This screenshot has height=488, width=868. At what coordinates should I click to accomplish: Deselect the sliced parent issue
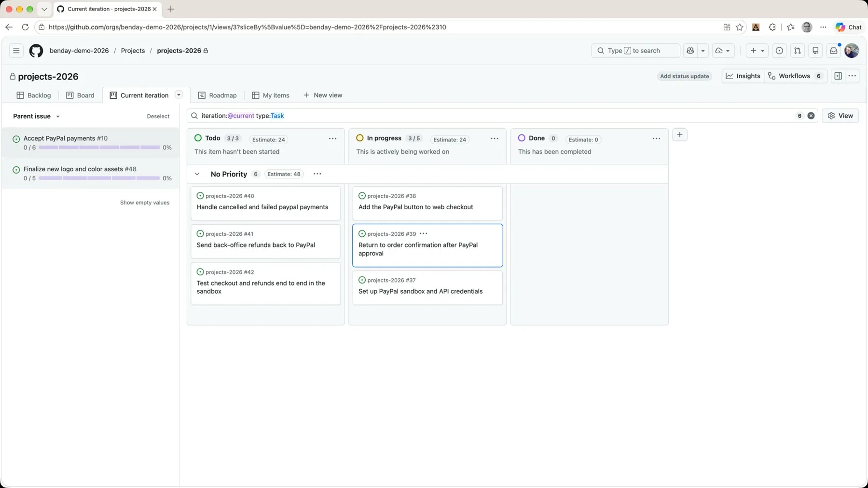click(x=158, y=116)
